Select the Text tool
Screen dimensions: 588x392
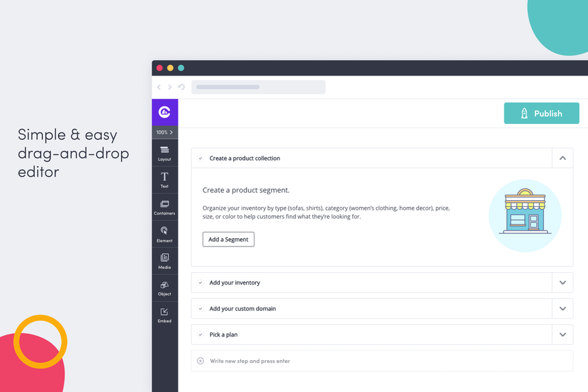point(165,180)
